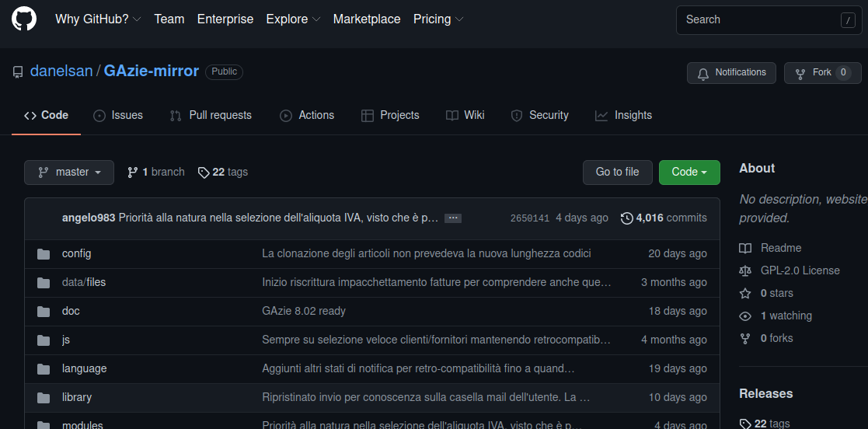
Task: Focus the Search input field
Action: [769, 20]
